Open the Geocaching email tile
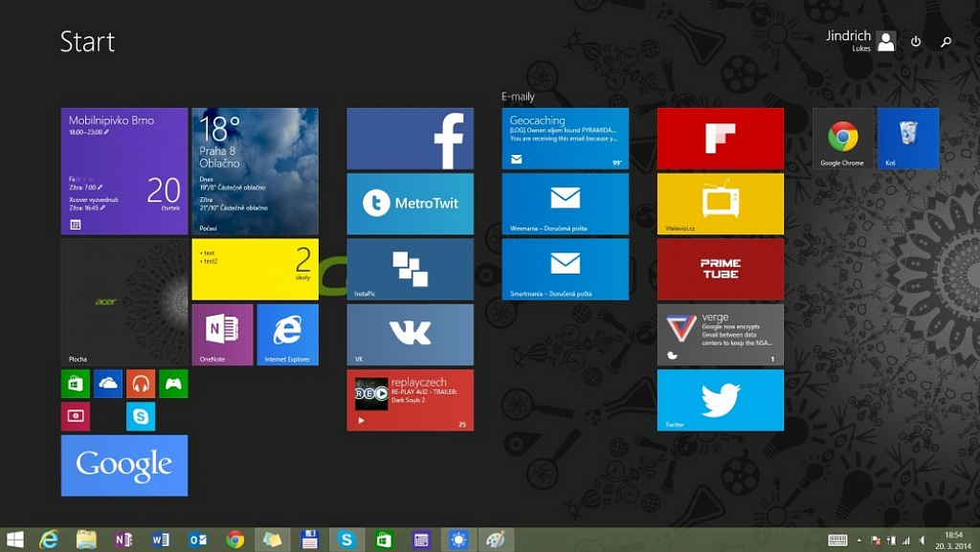 tap(565, 139)
